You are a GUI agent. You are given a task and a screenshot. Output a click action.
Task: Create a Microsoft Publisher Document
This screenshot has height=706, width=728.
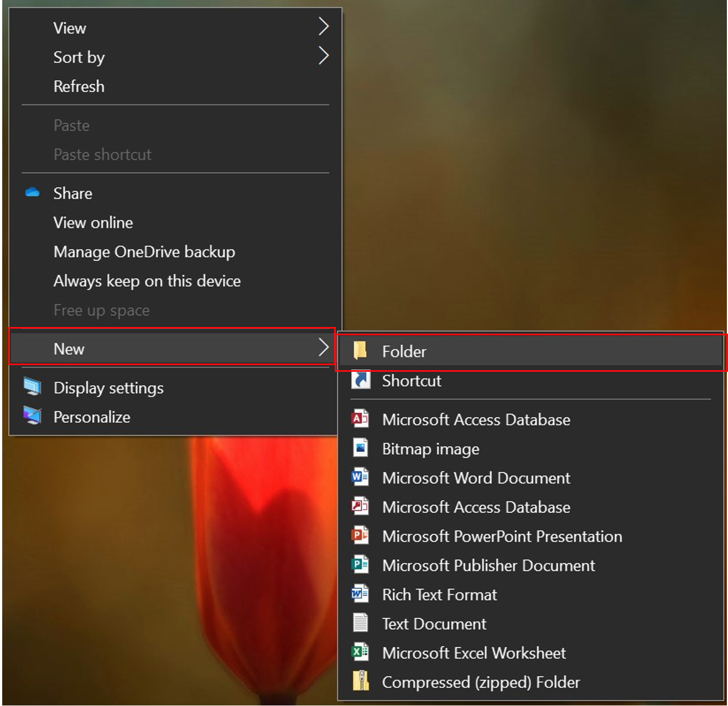530,565
